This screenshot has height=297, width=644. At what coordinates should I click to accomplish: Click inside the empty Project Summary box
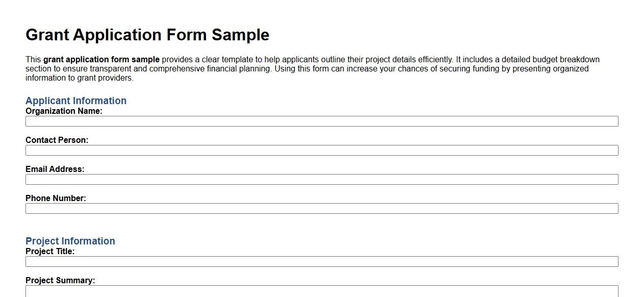click(x=321, y=292)
